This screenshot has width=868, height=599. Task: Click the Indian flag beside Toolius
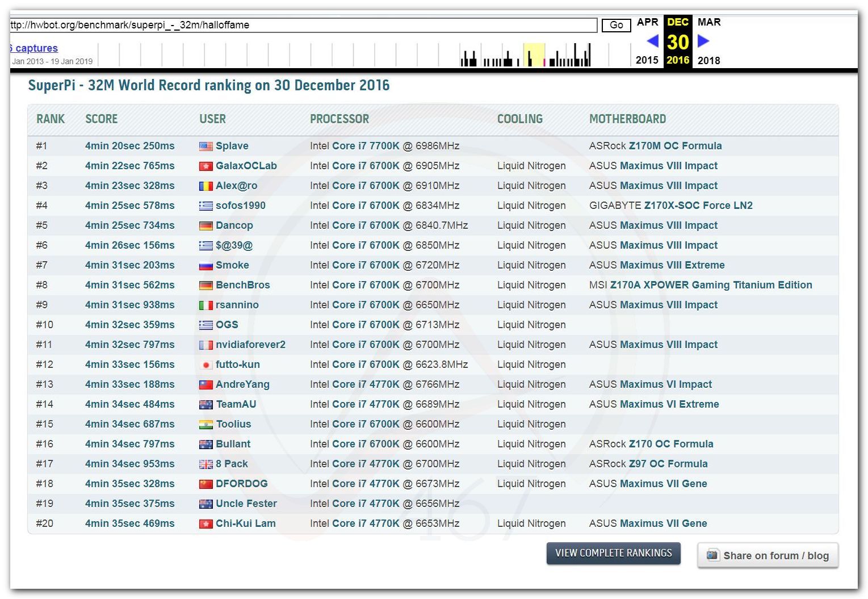(x=206, y=425)
